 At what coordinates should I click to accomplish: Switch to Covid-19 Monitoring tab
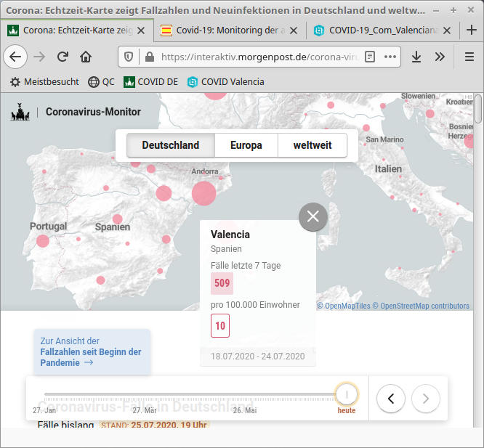(x=226, y=30)
